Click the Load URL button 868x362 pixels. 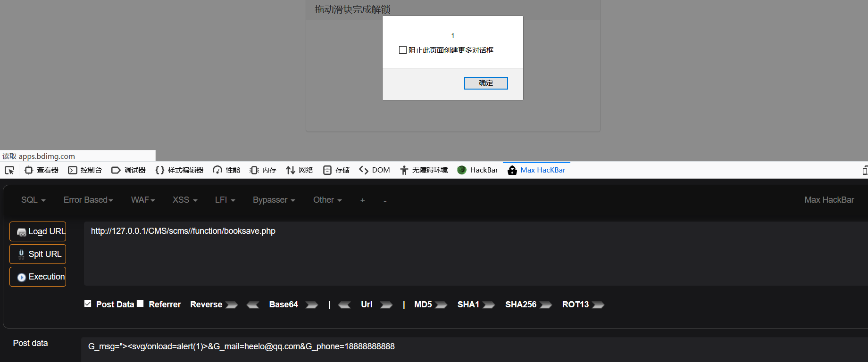(x=38, y=231)
